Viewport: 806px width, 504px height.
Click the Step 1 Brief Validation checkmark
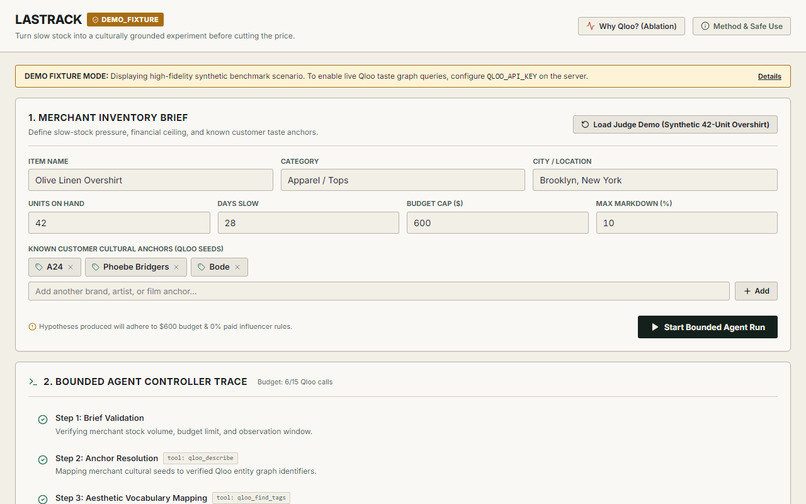tap(43, 420)
